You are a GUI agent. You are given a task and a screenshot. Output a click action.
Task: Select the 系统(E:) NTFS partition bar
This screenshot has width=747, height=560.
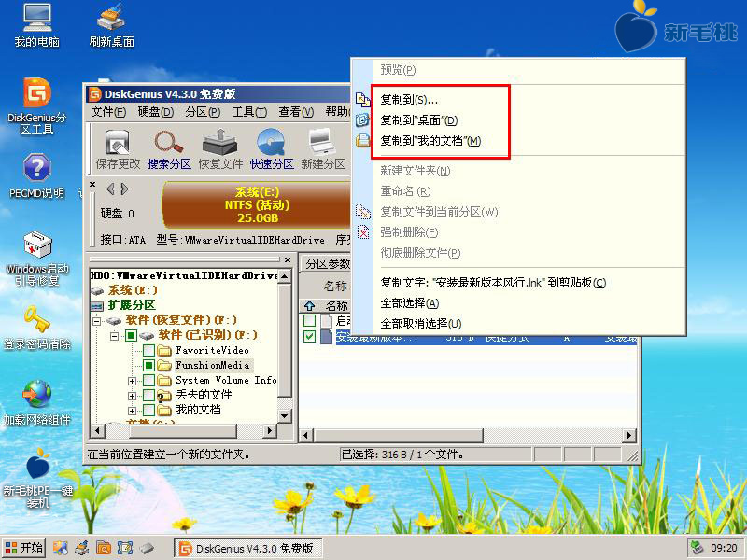click(x=256, y=204)
